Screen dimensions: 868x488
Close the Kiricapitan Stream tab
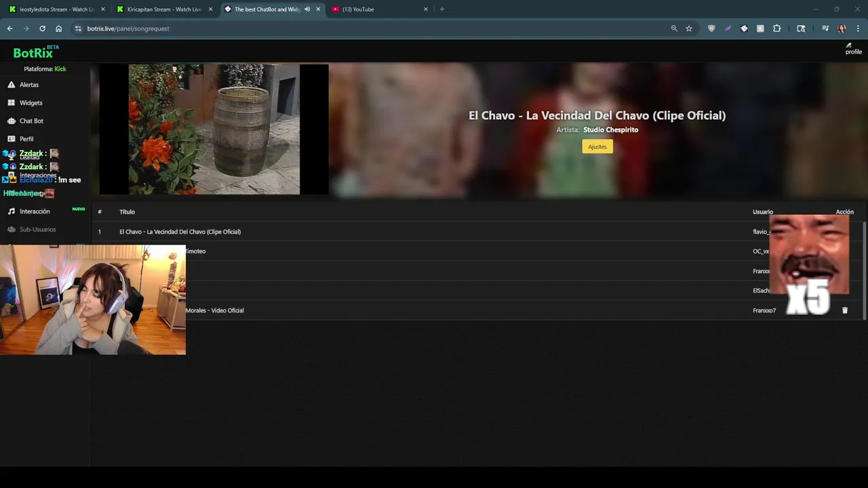[211, 9]
